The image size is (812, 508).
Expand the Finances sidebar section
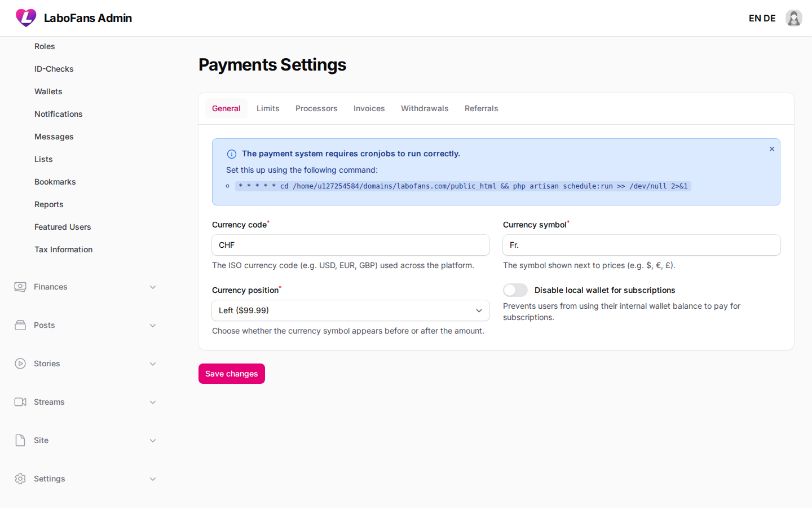point(153,287)
